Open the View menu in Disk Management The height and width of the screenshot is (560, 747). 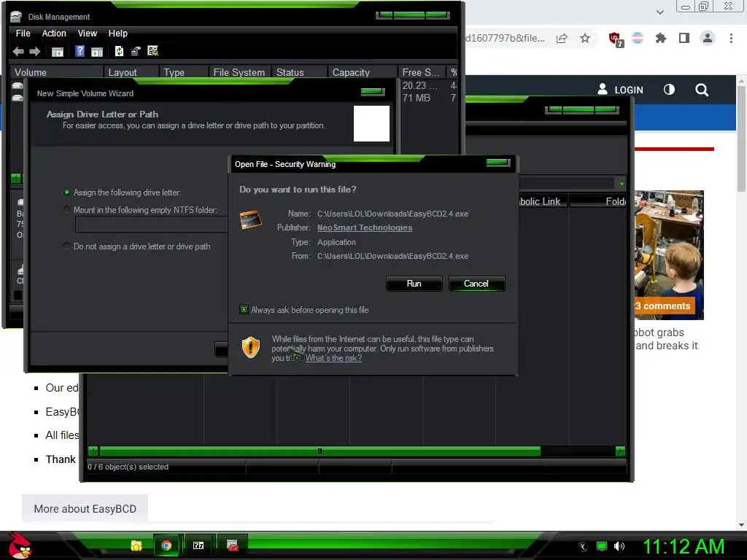click(88, 34)
